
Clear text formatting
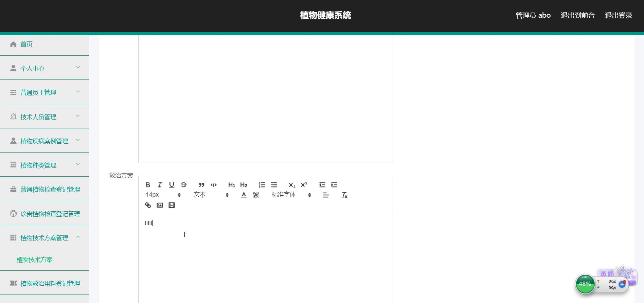344,195
